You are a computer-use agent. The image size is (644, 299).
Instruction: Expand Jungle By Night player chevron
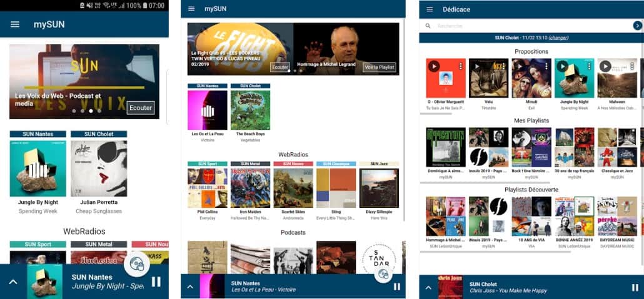[x=13, y=282]
